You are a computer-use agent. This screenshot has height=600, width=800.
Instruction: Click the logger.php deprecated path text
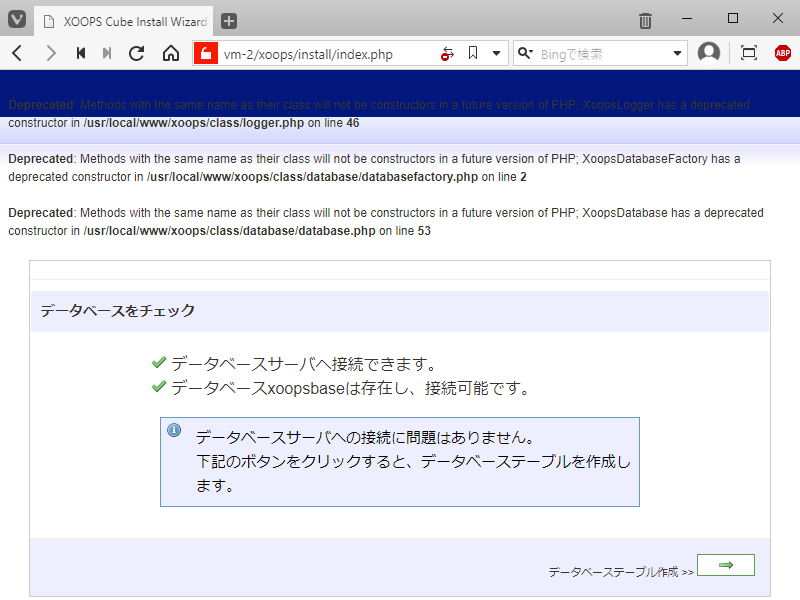(194, 123)
